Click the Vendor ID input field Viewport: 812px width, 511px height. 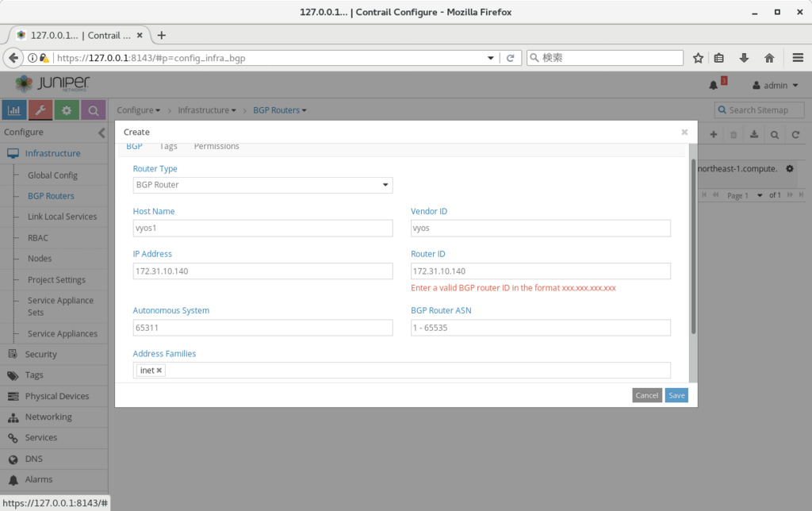click(541, 228)
